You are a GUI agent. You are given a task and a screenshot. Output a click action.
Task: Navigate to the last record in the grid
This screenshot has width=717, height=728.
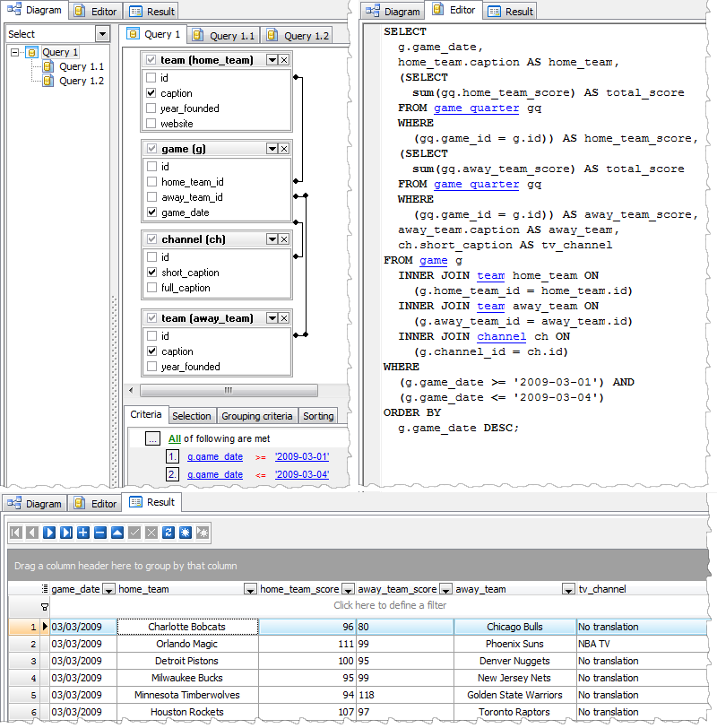click(x=64, y=533)
